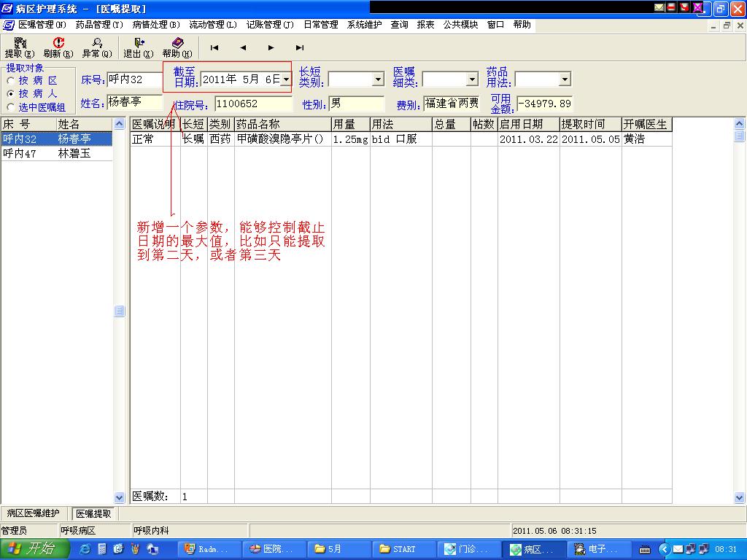The image size is (747, 560).
Task: Open the 病情处理 menu
Action: 156,25
